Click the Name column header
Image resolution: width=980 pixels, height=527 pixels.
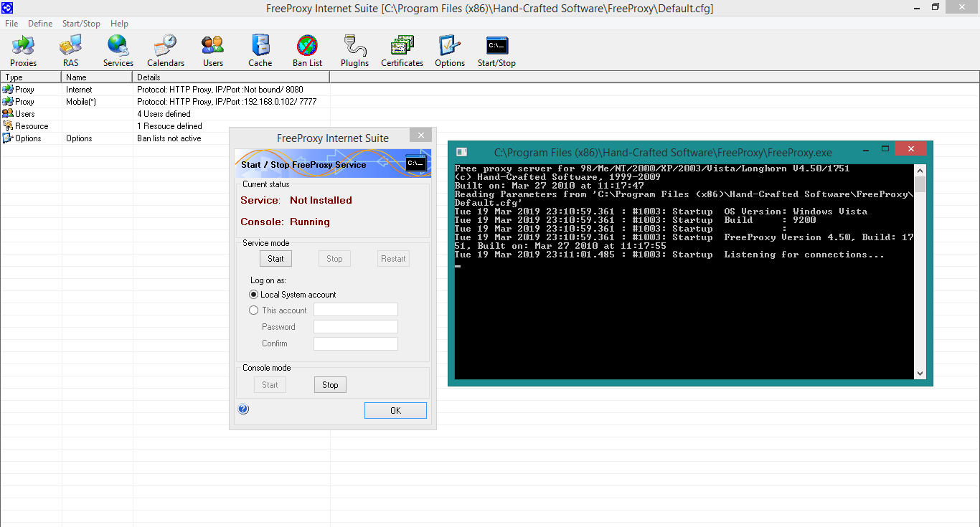click(98, 77)
